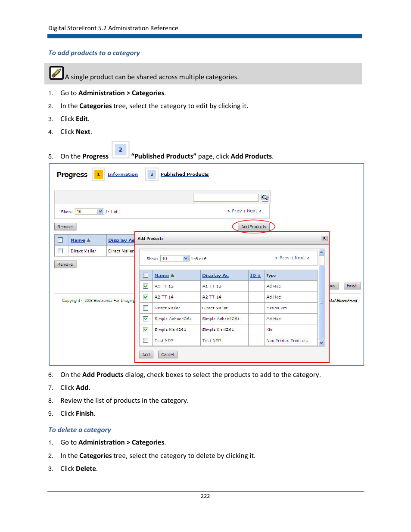
Task: Sort Add Products dialog list by Name header
Action: [x=162, y=276]
